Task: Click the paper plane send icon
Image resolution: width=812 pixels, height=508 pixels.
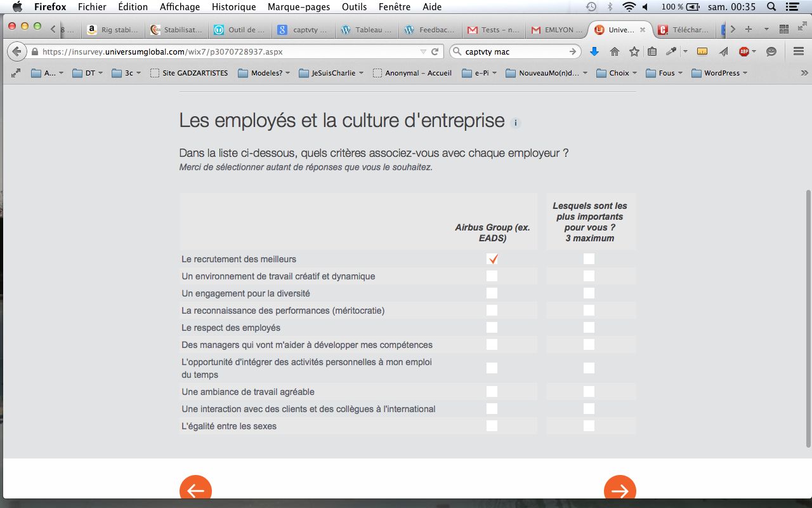Action: 724,52
